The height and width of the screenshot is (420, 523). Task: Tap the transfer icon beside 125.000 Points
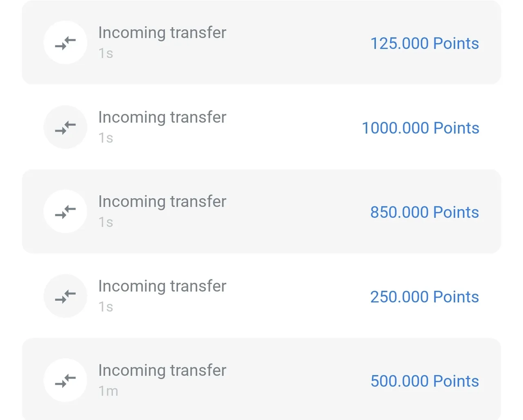[65, 42]
